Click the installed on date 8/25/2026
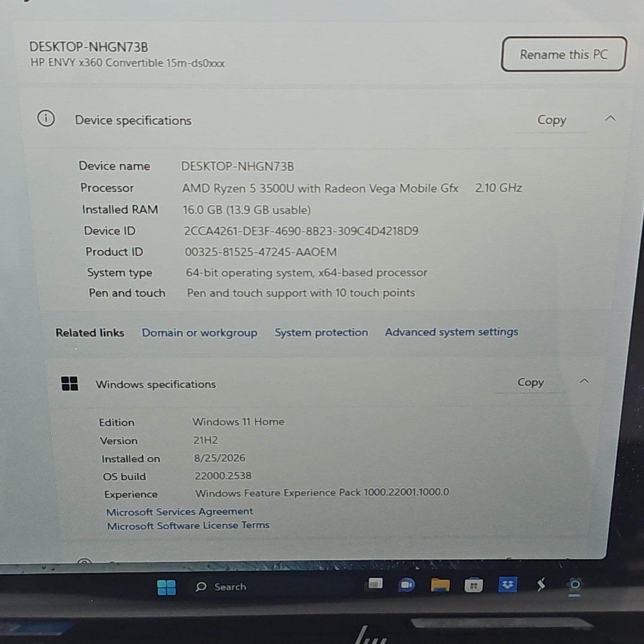This screenshot has height=644, width=644. click(x=219, y=458)
